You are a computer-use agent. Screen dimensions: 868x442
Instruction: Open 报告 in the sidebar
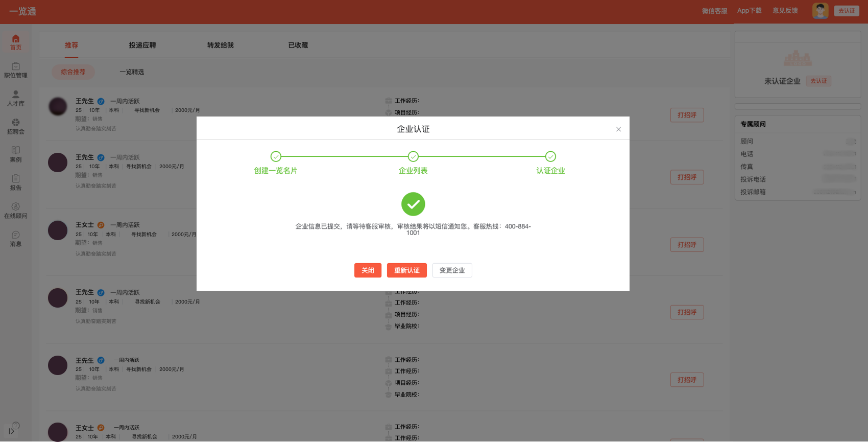point(16,183)
